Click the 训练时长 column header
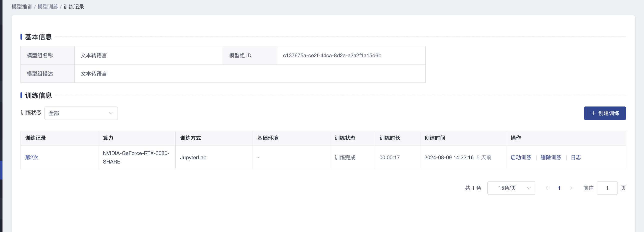Screen dimensions: 644x232 389,138
